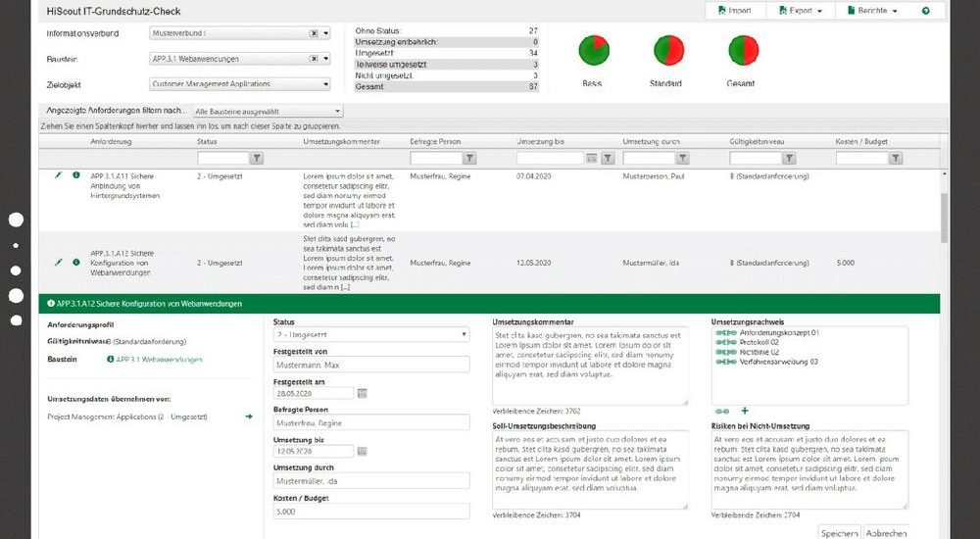Click the filter icon in the Status column

pyautogui.click(x=258, y=158)
